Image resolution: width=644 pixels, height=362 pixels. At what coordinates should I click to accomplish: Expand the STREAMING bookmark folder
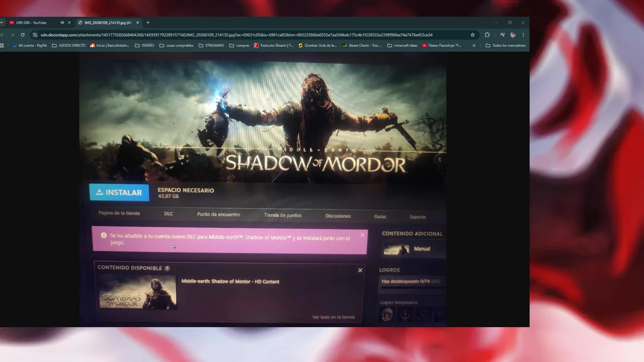(x=211, y=45)
